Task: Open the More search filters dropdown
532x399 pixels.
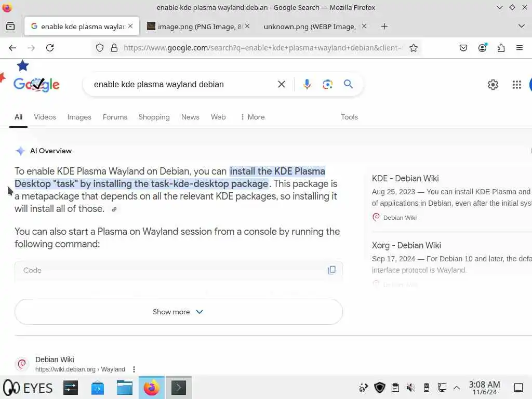Action: (252, 117)
